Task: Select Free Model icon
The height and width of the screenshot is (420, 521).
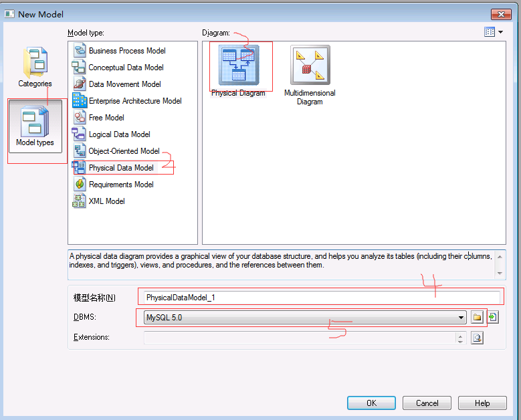Action: click(x=80, y=117)
